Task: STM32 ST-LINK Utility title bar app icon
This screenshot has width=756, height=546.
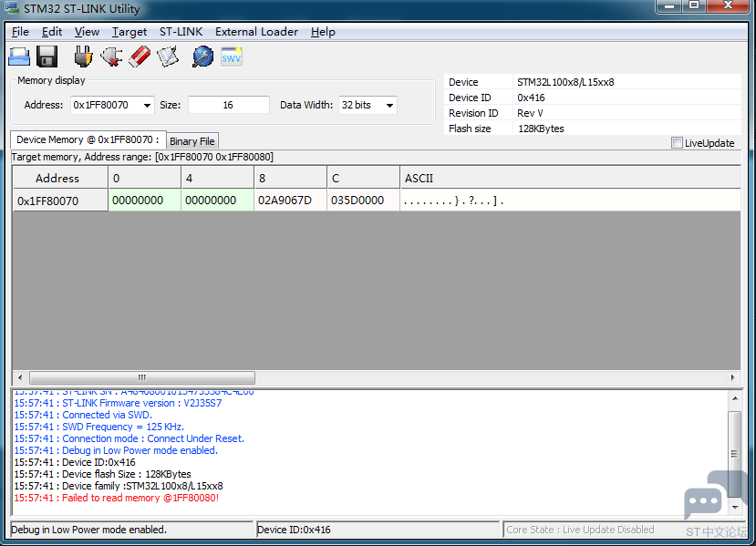Action: 12,8
